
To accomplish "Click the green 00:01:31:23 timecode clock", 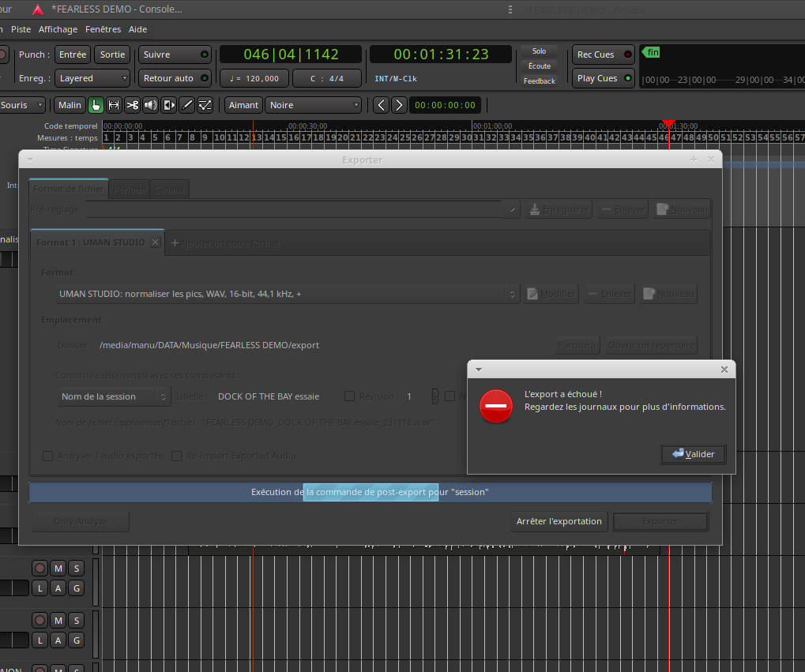I will [x=441, y=54].
